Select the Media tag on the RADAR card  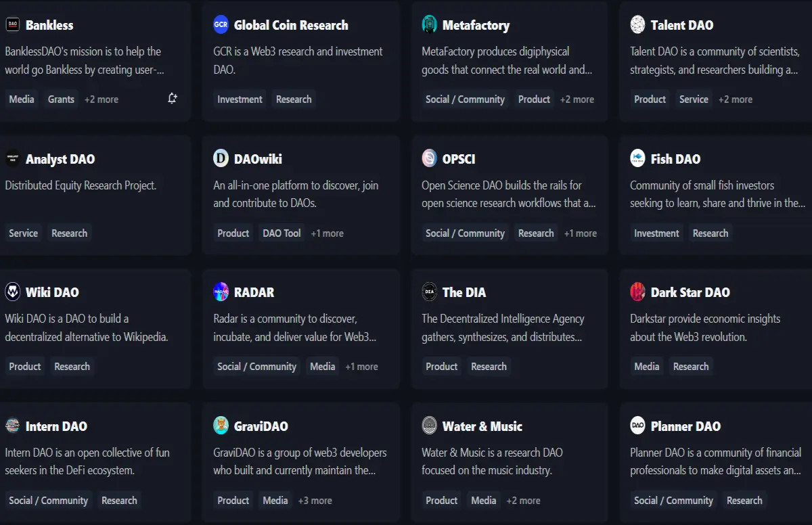[323, 367]
